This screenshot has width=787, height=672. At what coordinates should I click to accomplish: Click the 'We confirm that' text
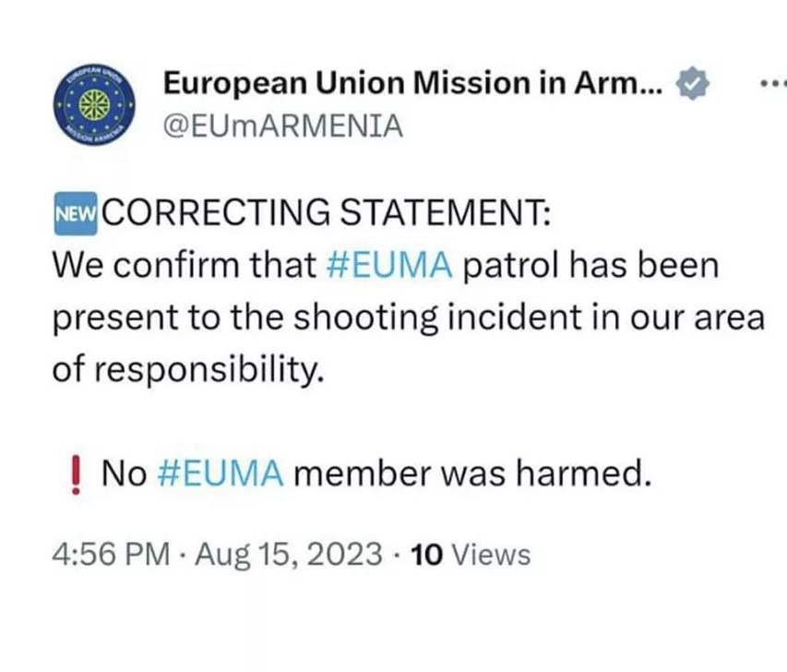point(183,266)
